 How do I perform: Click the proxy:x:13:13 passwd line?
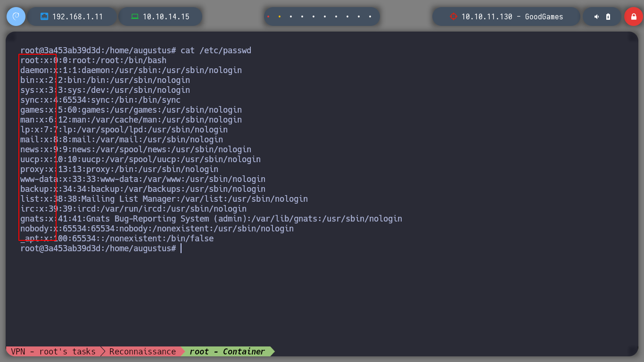pyautogui.click(x=119, y=169)
